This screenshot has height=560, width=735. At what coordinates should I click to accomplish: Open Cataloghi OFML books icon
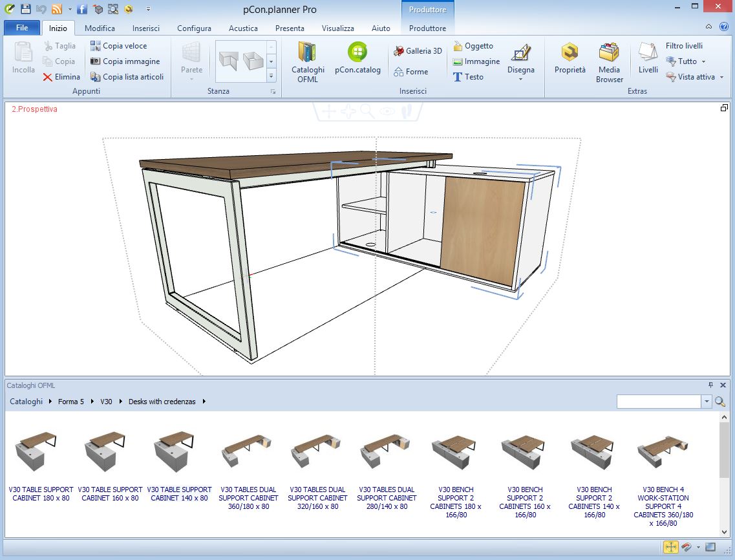tap(308, 62)
